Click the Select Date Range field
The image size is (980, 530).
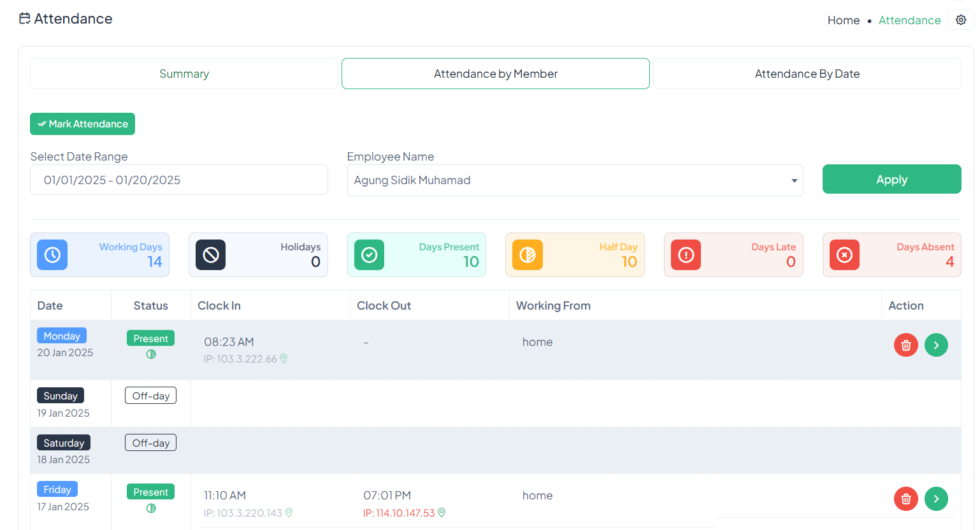click(178, 180)
